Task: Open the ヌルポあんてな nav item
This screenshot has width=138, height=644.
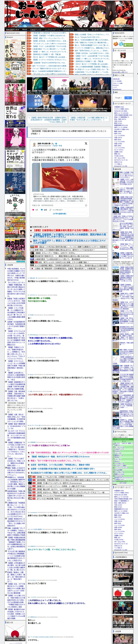Action: click(x=83, y=30)
